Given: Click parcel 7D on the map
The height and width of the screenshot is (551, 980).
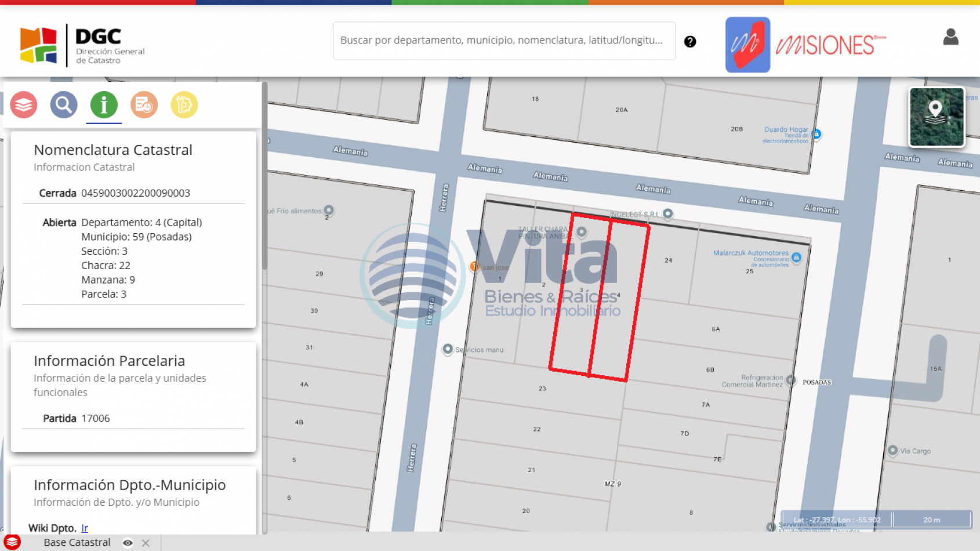Looking at the screenshot, I should [x=685, y=433].
